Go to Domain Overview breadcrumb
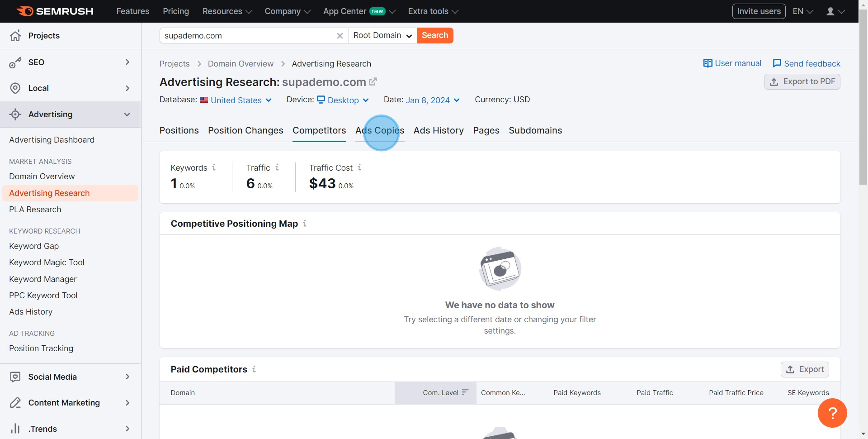The image size is (868, 439). (x=241, y=64)
